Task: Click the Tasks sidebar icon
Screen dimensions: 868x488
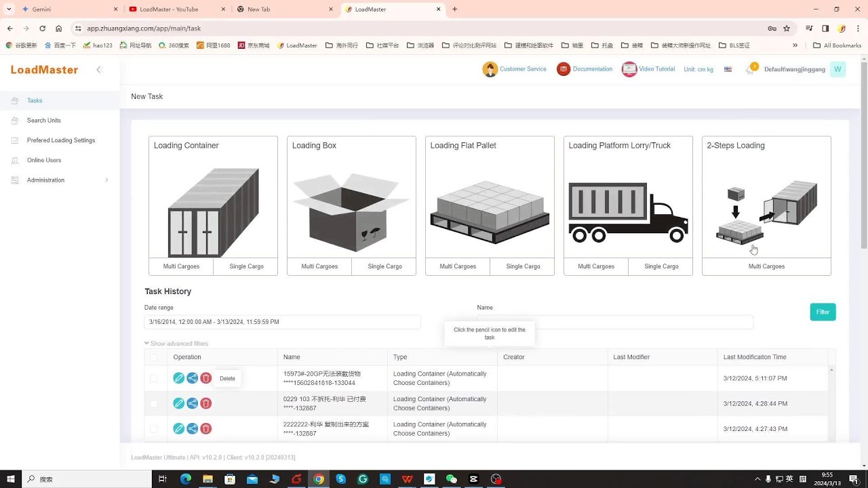Action: pos(15,100)
